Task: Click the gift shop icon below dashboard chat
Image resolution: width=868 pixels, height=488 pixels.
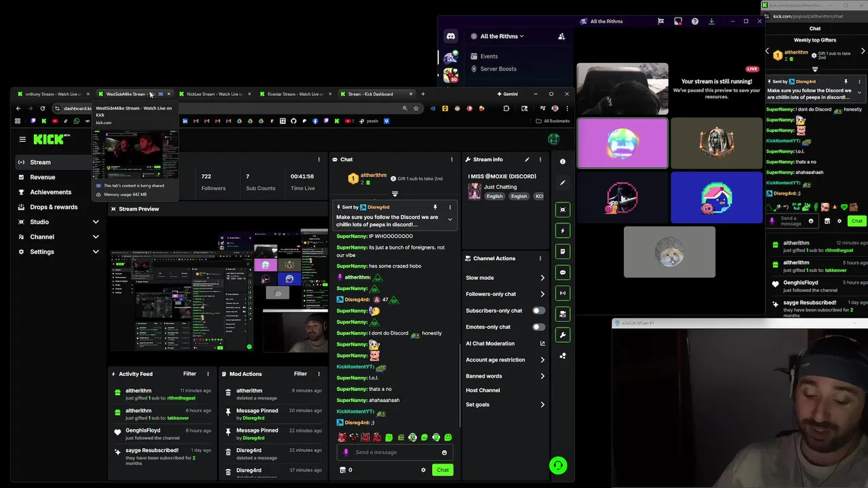Action: click(x=342, y=470)
